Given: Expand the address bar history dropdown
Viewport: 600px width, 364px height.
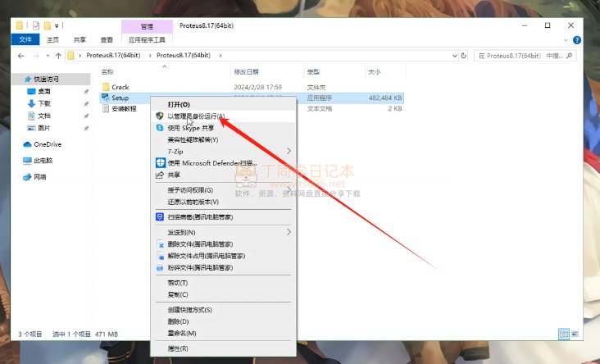Looking at the screenshot, I should point(455,56).
